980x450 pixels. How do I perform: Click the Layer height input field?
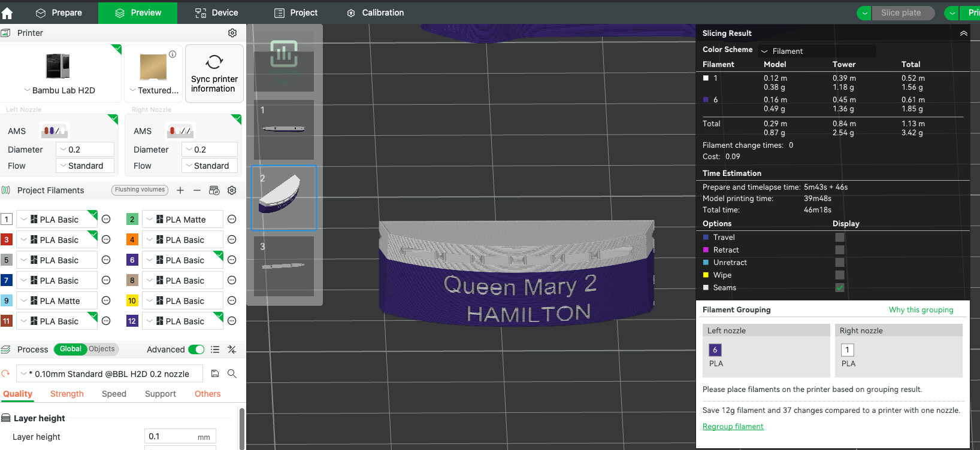pyautogui.click(x=180, y=437)
